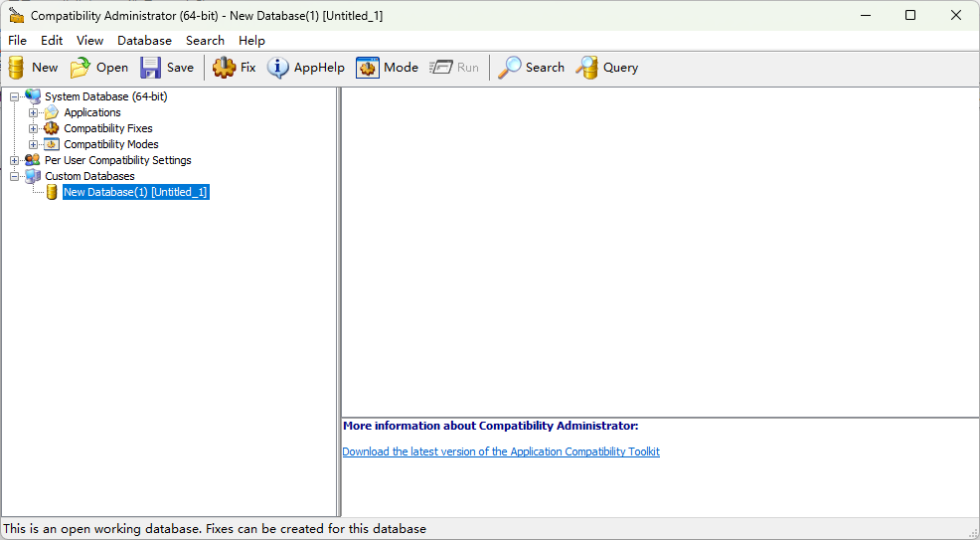Maximize the Compatibility Administrator window

[x=910, y=15]
